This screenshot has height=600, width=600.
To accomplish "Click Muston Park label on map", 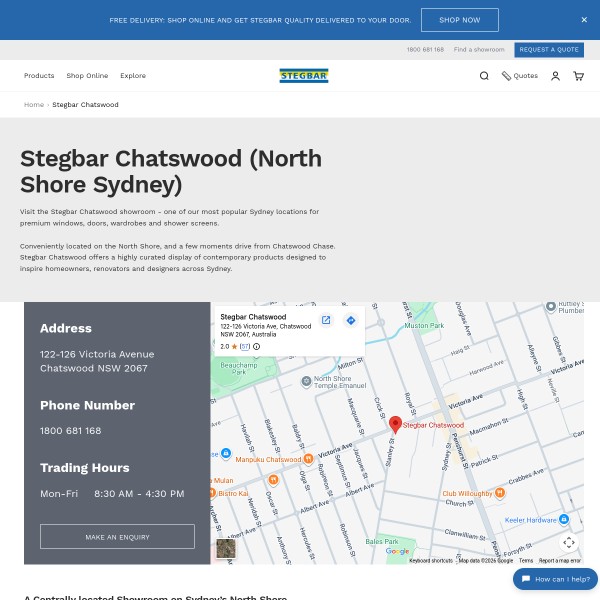I will tap(424, 326).
